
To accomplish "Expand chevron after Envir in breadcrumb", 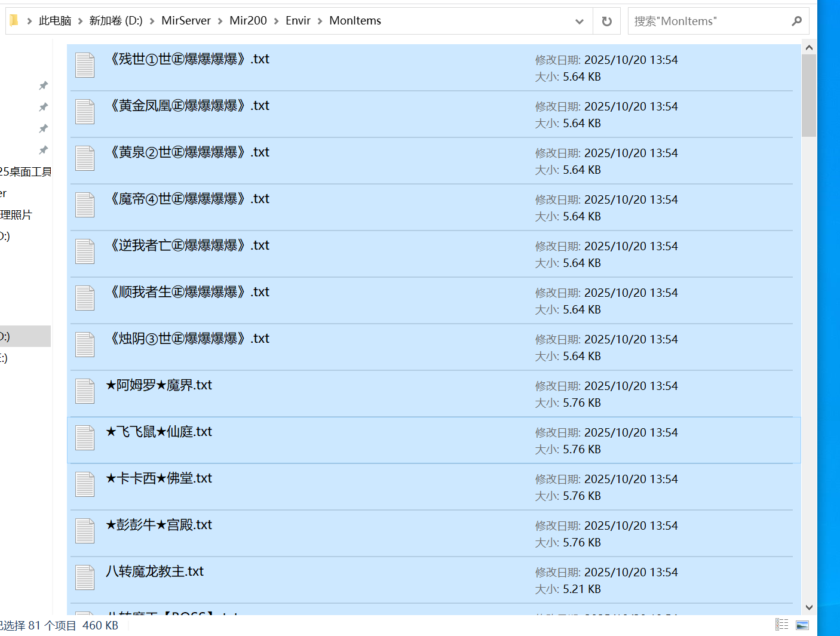I will (320, 21).
